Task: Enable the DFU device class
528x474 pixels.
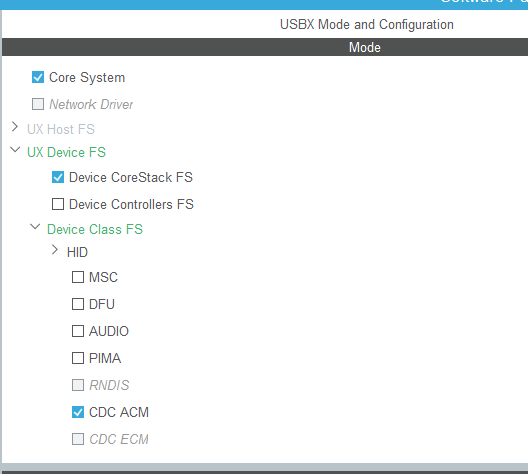Action: click(78, 304)
